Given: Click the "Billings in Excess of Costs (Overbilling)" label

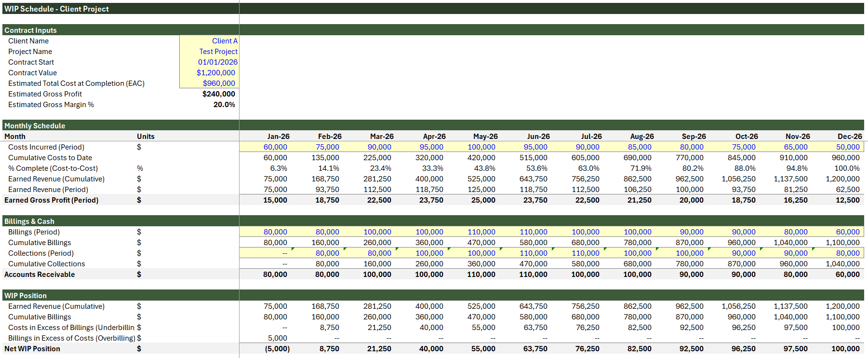Looking at the screenshot, I should (72, 338).
